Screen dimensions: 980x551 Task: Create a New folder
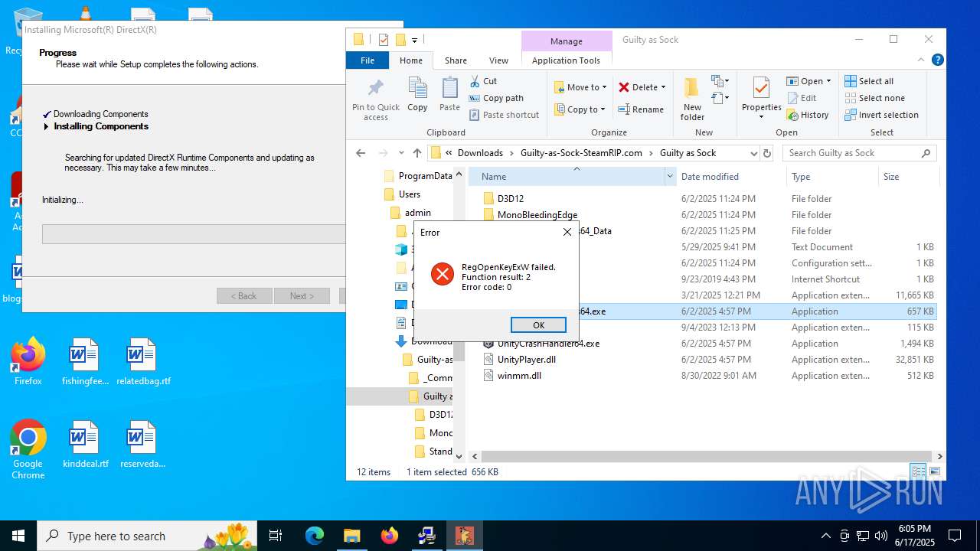692,99
